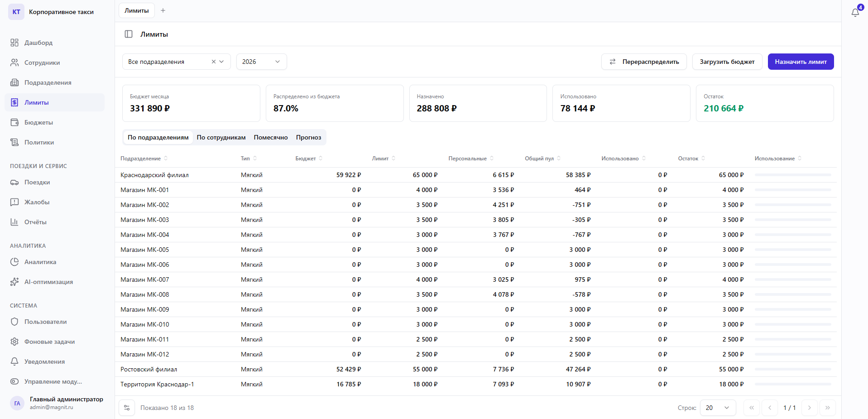Open Фоновые задачи in sidebar
Viewport: 868px width, 419px height.
[x=49, y=342]
